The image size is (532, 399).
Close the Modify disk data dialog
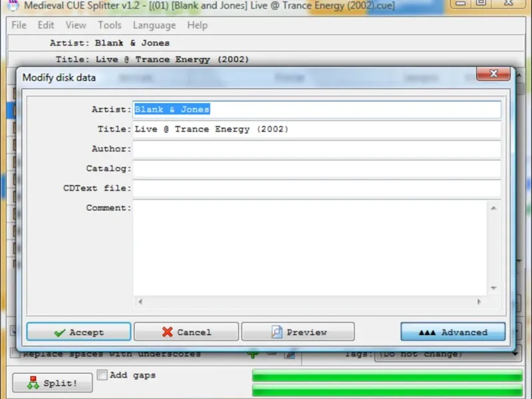[x=493, y=73]
